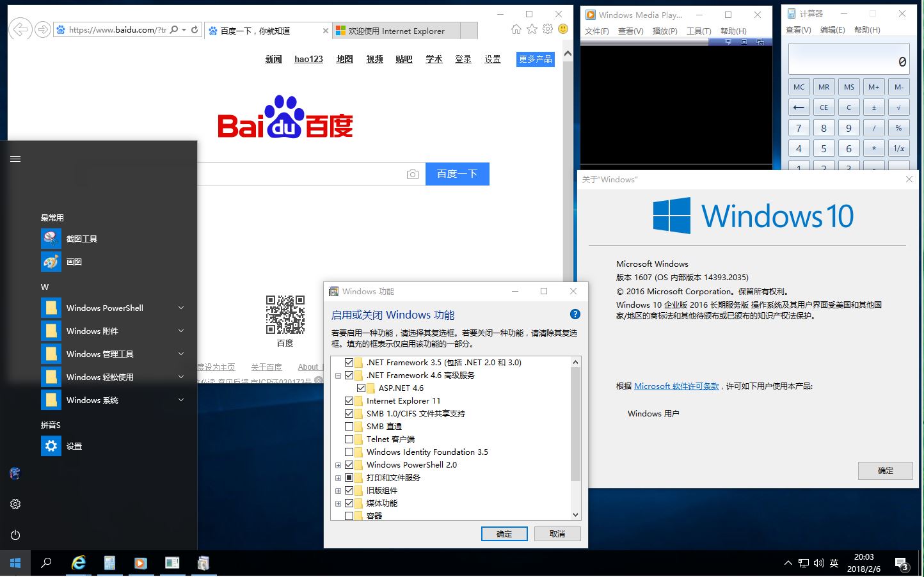
Task: Collapse the .NET Framework 4.6 高级服务 node
Action: (x=339, y=375)
